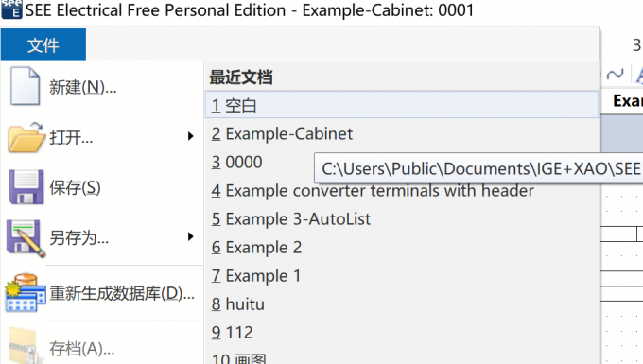Image resolution: width=643 pixels, height=364 pixels.
Task: Click the Regenerate Database icon
Action: (26, 292)
